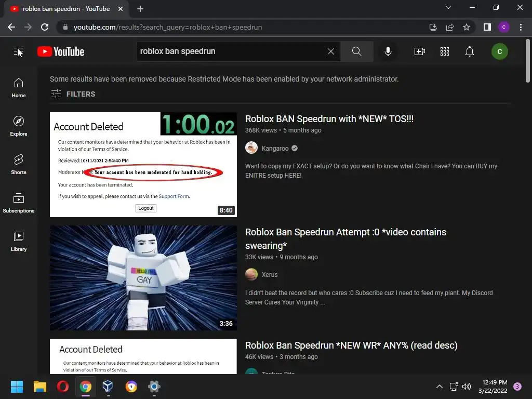The width and height of the screenshot is (532, 399).
Task: Open Subscriptions in the sidebar
Action: pyautogui.click(x=19, y=203)
